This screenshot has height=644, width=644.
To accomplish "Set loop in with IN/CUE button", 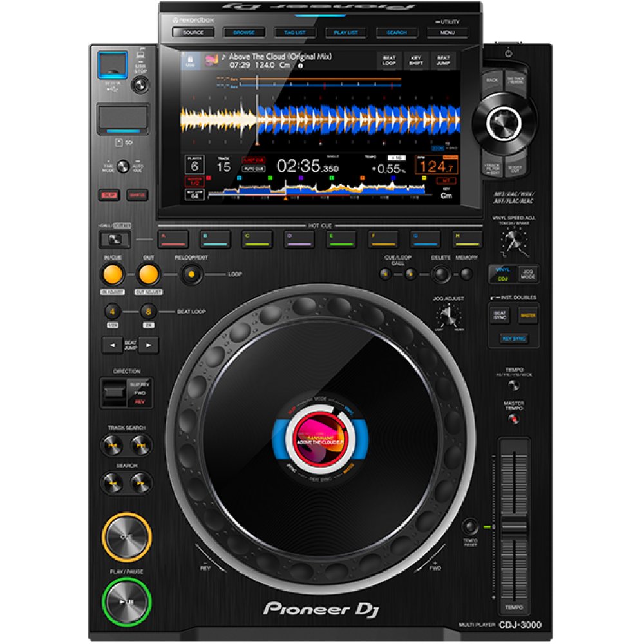I will [x=113, y=275].
